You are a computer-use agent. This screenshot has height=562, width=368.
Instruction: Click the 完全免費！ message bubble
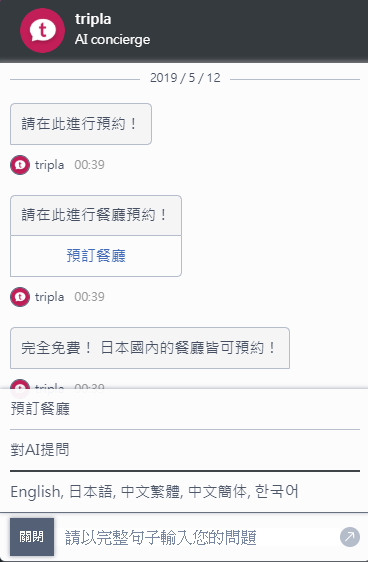point(150,348)
